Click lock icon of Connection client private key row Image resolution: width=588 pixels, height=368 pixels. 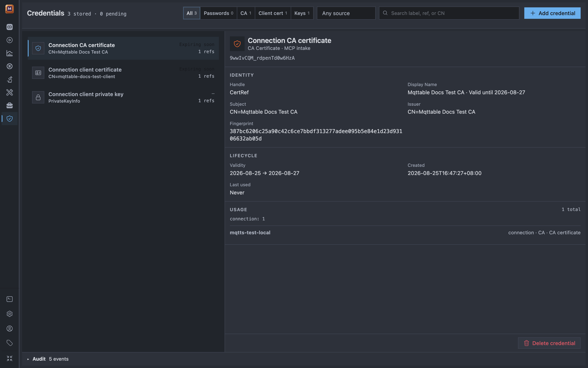point(38,97)
